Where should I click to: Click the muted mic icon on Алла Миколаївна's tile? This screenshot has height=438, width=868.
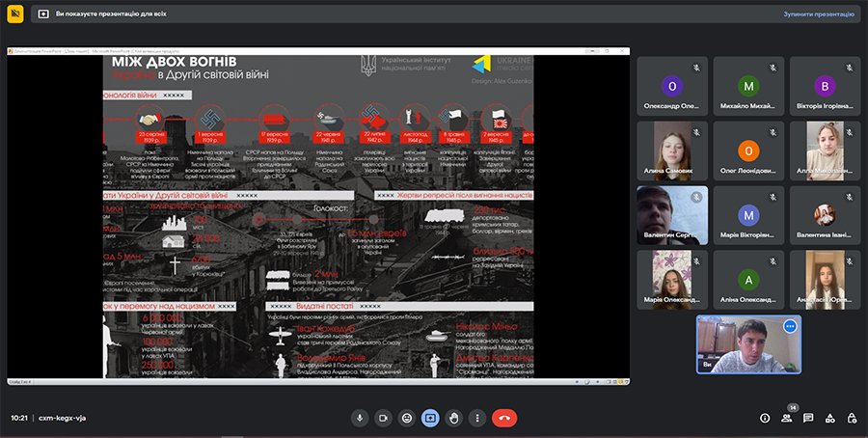(x=849, y=133)
